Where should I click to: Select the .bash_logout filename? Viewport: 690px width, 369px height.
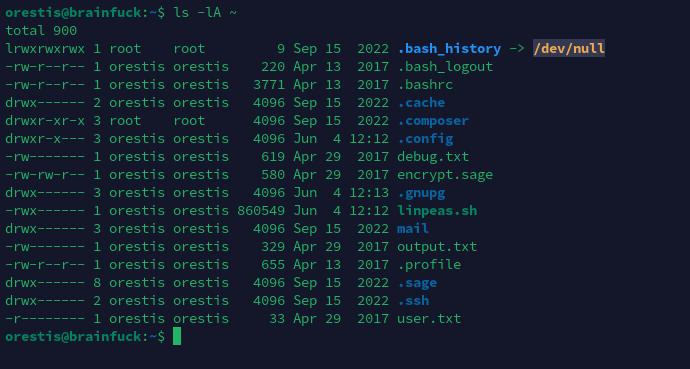[x=445, y=67]
